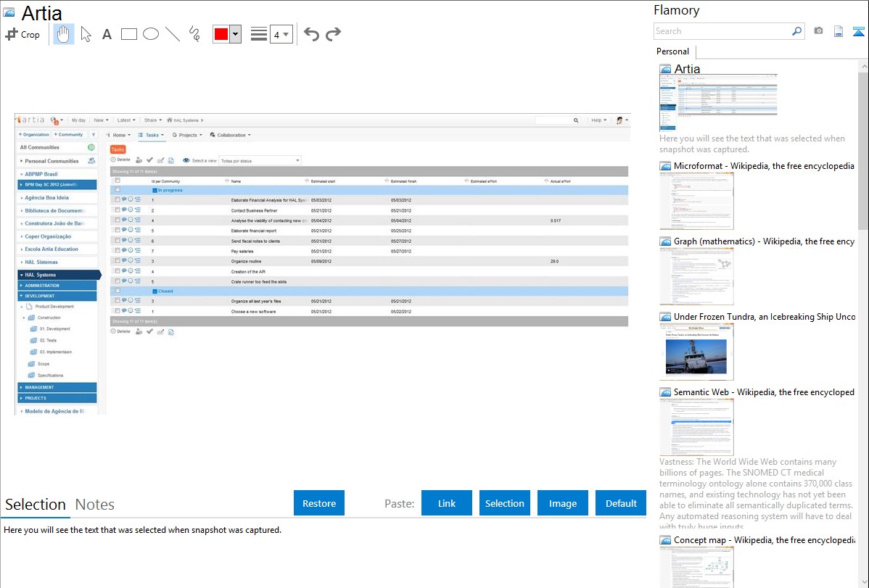Viewport: 869px width, 588px height.
Task: Open the color picker dropdown arrow
Action: point(235,34)
